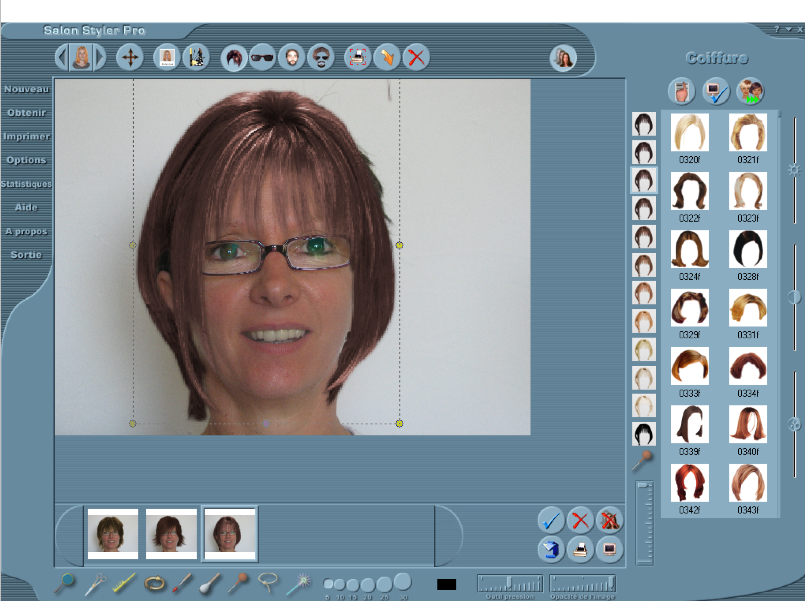Select the scissors cutting tool

[x=95, y=583]
